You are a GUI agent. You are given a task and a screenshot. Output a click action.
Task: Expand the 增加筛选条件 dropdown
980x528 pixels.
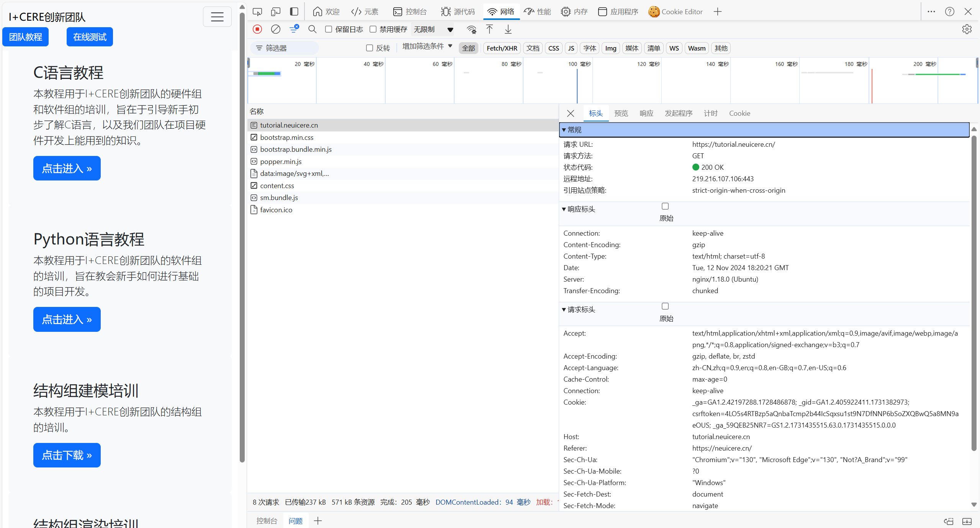(x=427, y=46)
